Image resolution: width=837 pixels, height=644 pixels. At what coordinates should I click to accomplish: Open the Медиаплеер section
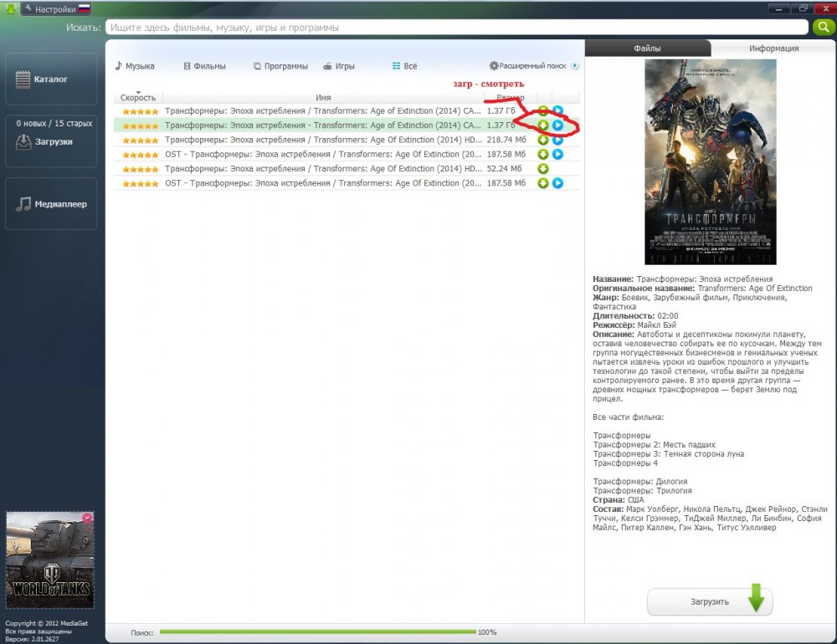[x=51, y=204]
